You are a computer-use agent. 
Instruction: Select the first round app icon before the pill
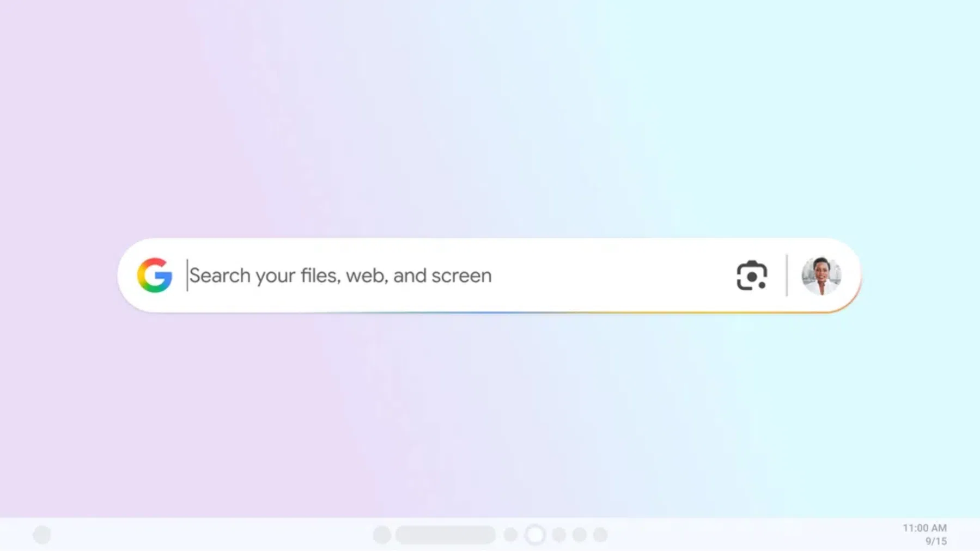pyautogui.click(x=382, y=535)
